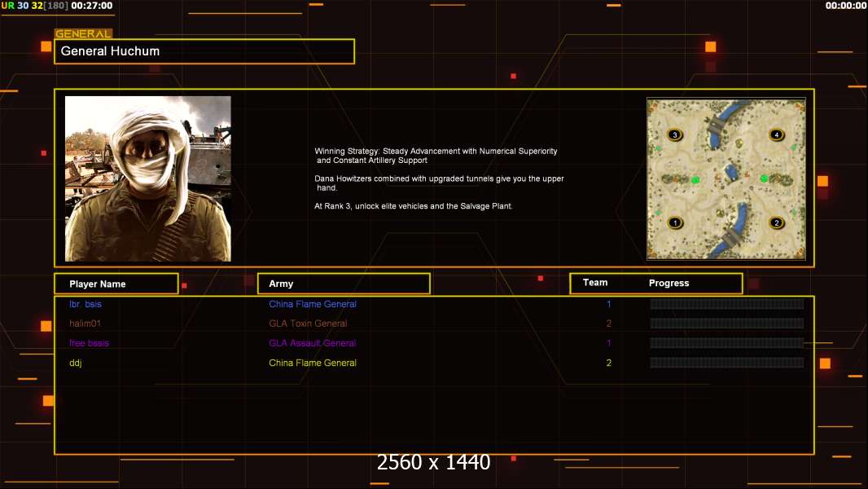868x489 pixels.
Task: Click loading progress bar for lbr. bsis
Action: (x=727, y=303)
